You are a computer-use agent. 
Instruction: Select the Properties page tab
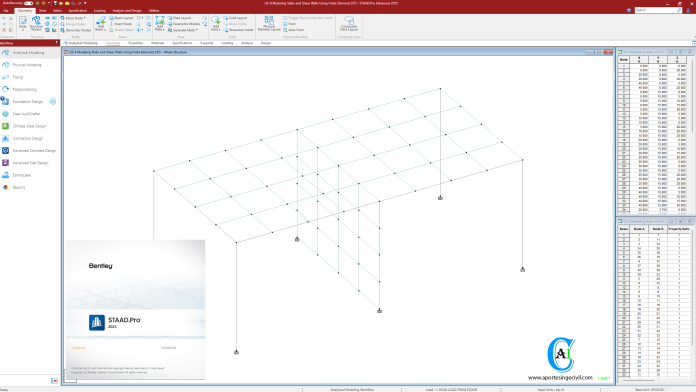136,43
